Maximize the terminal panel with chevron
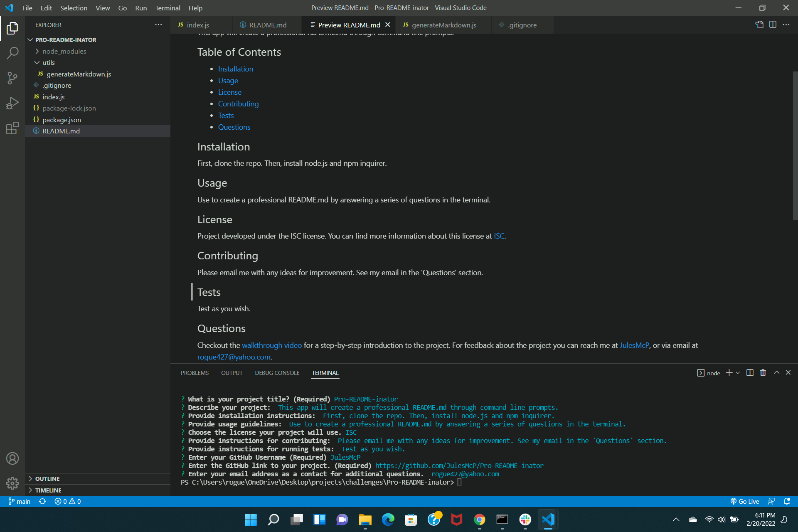Image resolution: width=798 pixels, height=532 pixels. (x=776, y=372)
